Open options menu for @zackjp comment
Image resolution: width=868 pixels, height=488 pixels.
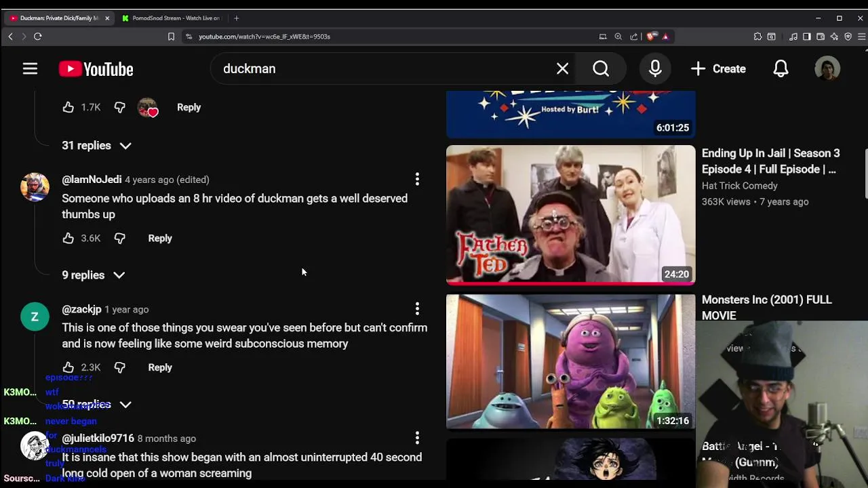[x=417, y=308]
